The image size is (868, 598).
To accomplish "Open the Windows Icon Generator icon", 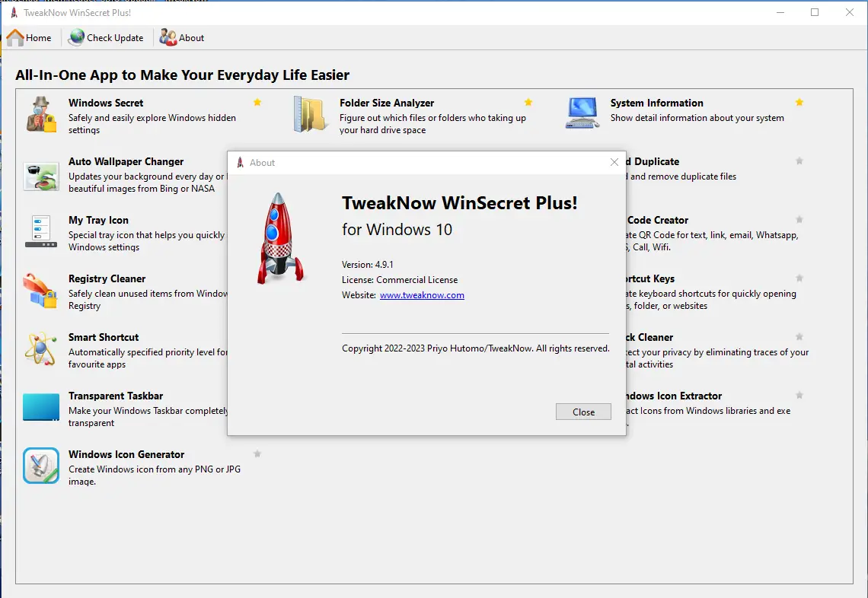I will tap(41, 466).
